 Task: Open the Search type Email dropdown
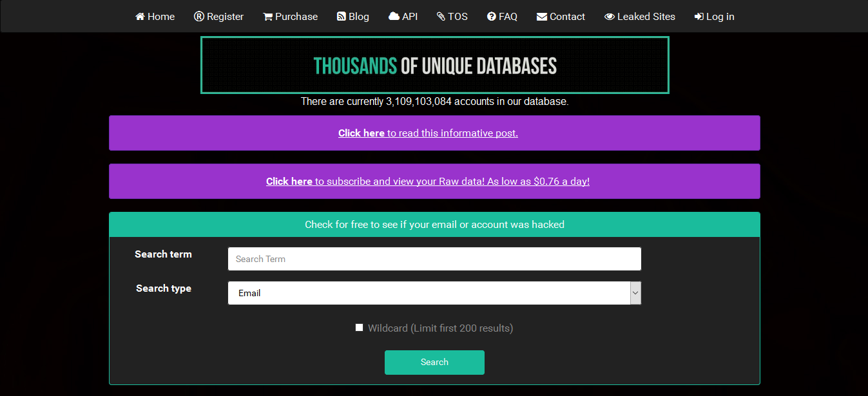434,293
